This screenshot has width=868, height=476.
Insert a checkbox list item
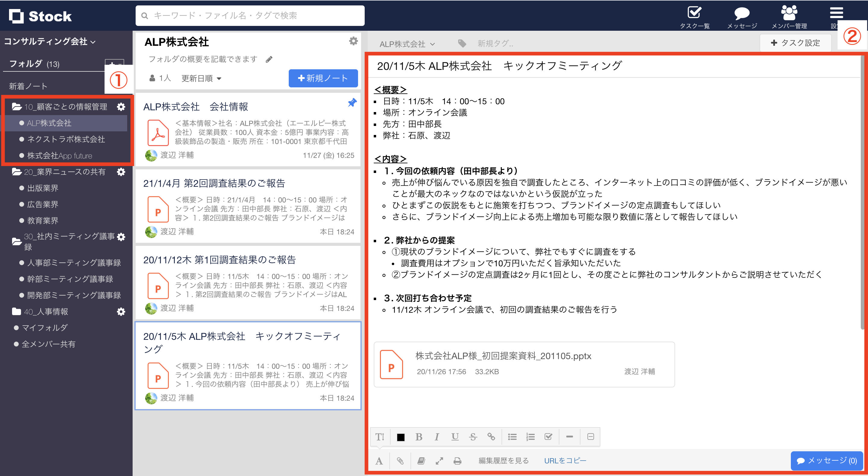[548, 437]
